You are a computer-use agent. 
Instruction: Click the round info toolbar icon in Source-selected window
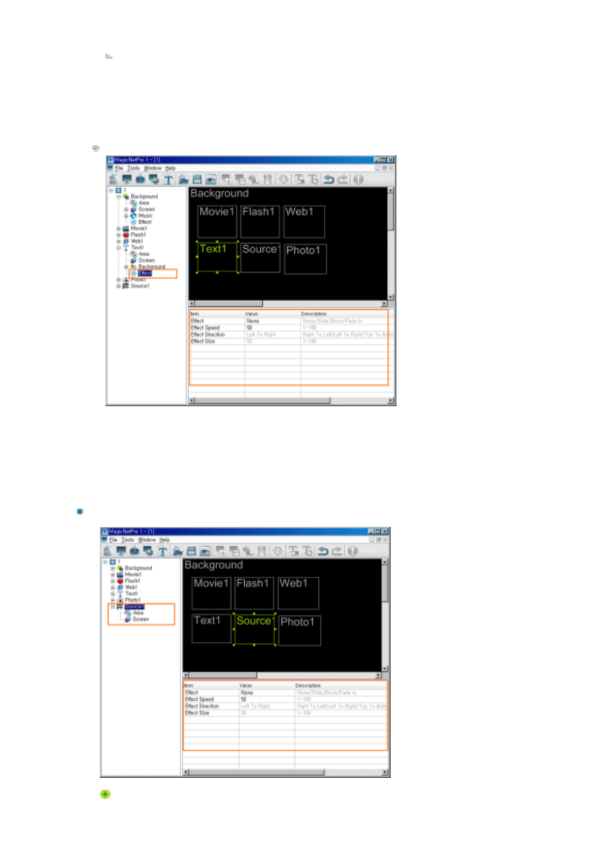click(353, 551)
